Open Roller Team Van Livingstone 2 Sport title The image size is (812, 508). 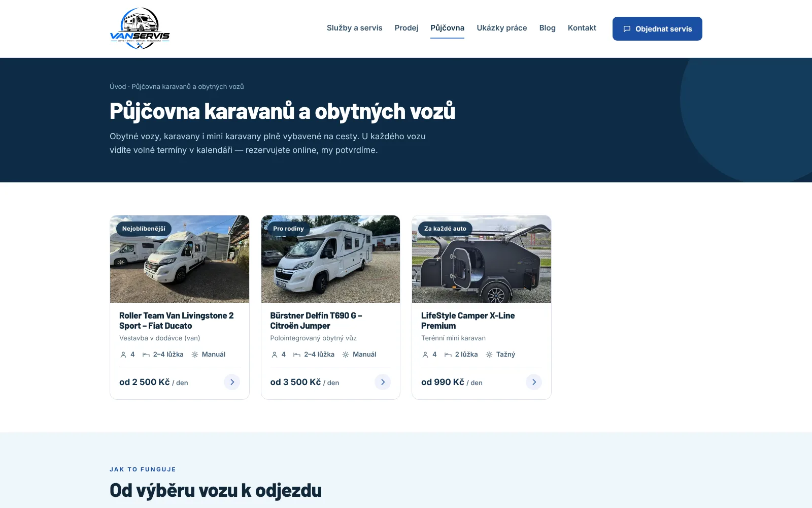pos(177,321)
